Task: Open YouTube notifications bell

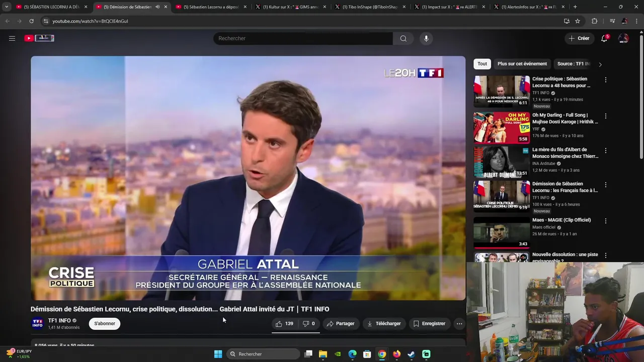Action: (x=604, y=38)
